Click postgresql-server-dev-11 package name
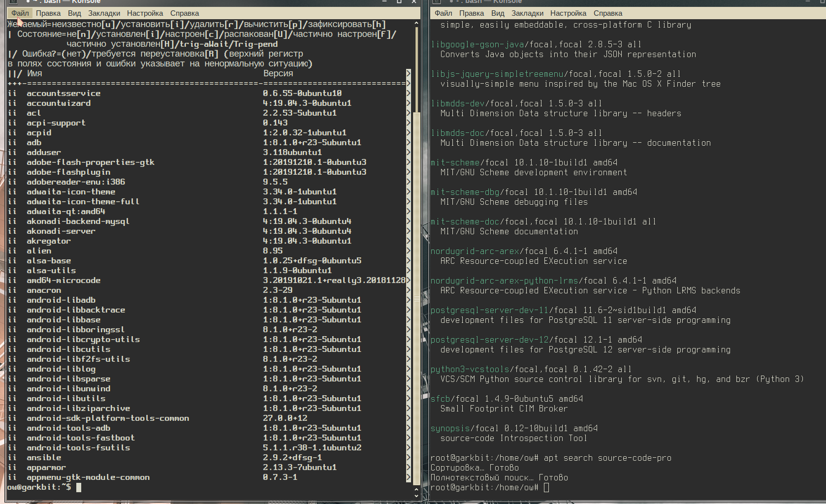The image size is (826, 504). 489,310
